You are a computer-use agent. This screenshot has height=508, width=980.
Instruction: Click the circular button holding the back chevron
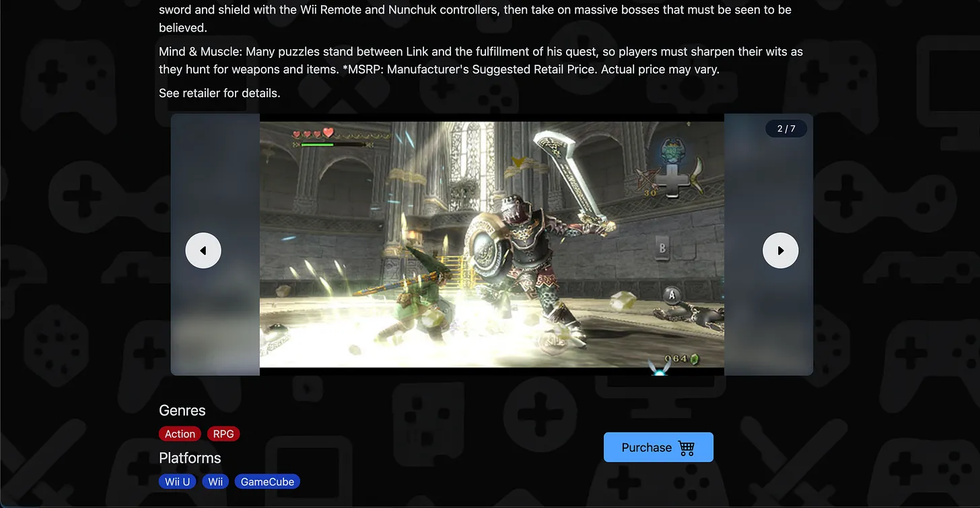click(x=203, y=250)
